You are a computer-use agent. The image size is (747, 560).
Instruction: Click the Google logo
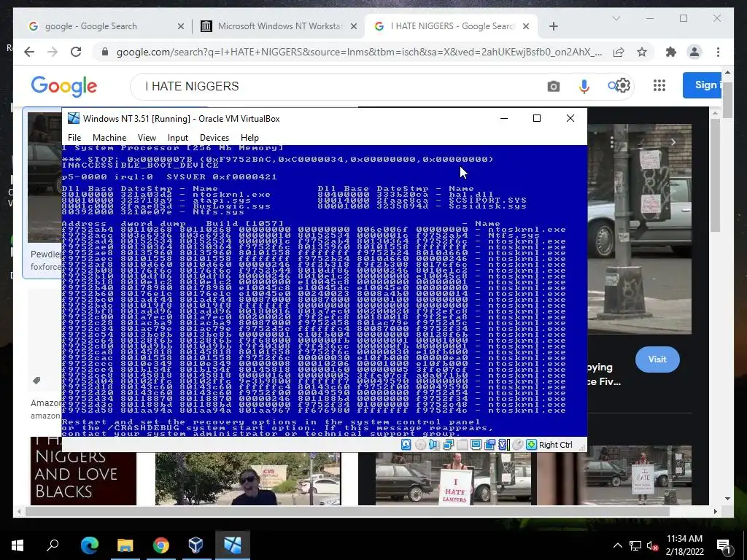click(64, 86)
